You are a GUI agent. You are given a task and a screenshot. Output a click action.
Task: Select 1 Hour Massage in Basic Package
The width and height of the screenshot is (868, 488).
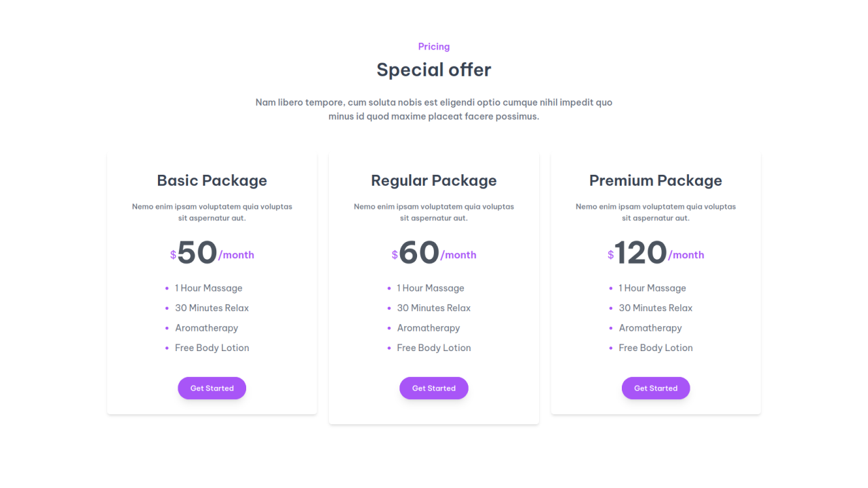point(209,287)
